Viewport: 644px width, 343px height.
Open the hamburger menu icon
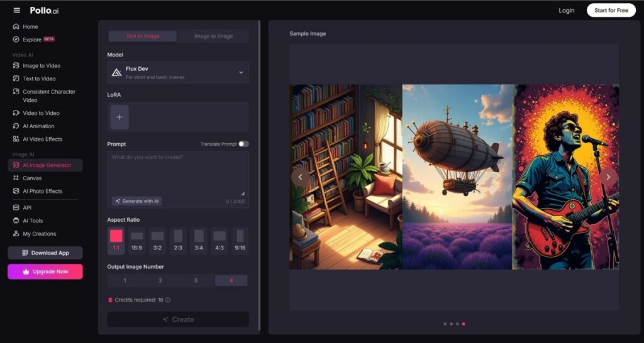[x=17, y=10]
